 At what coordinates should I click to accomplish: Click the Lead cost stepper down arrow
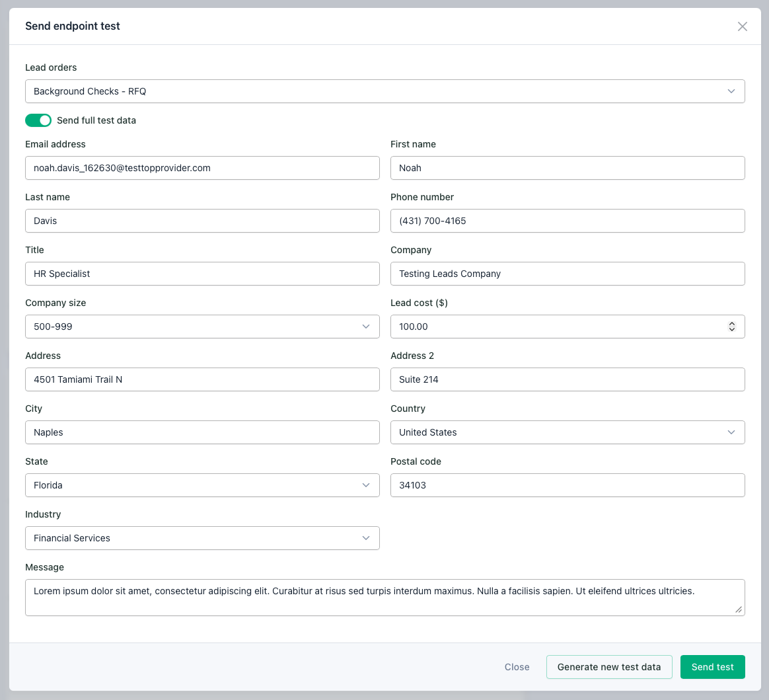pos(731,329)
